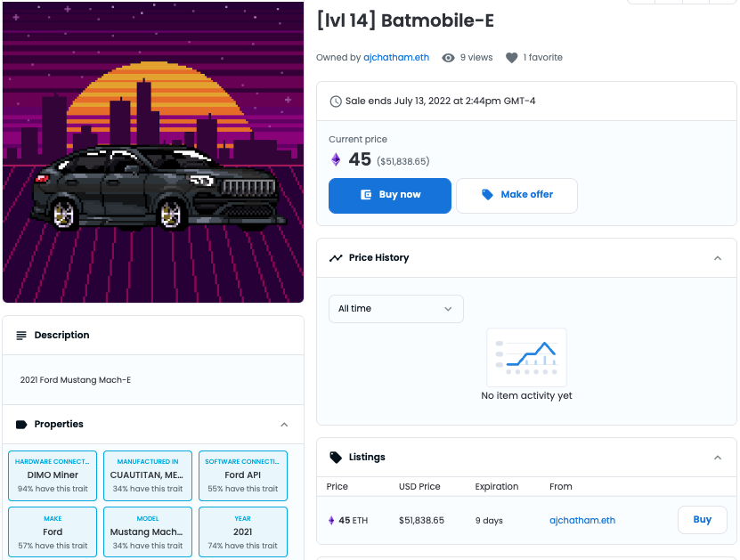Click the Make offer button

[516, 196]
